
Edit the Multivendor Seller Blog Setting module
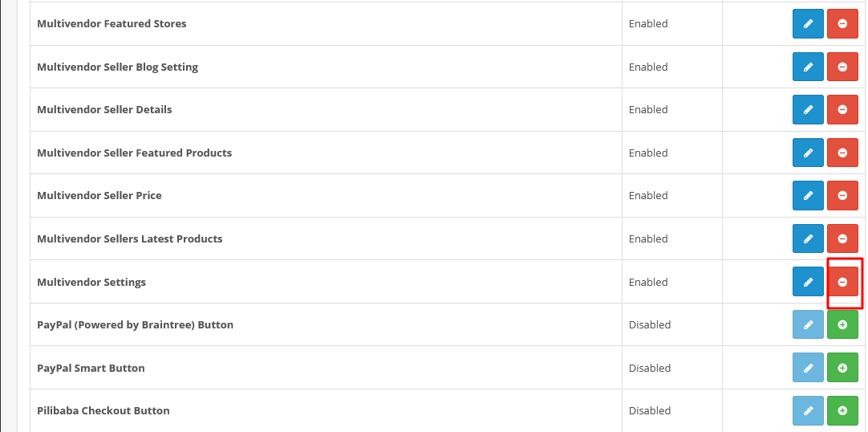(x=808, y=67)
